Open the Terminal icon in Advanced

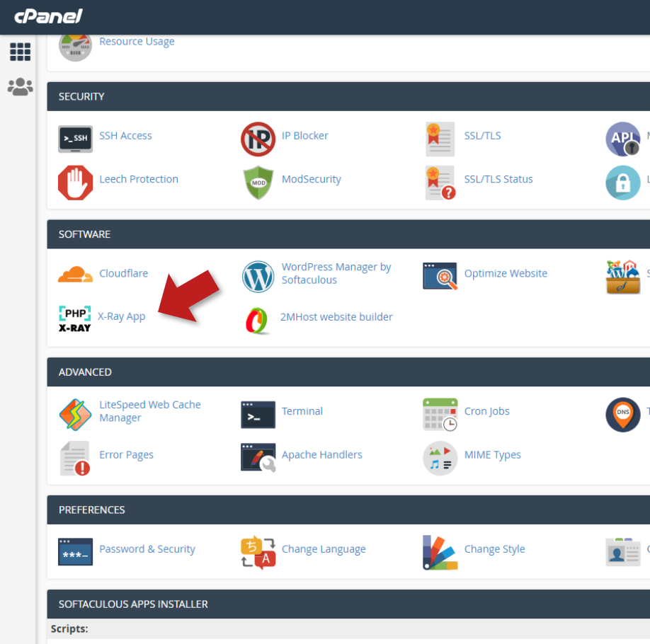[258, 414]
